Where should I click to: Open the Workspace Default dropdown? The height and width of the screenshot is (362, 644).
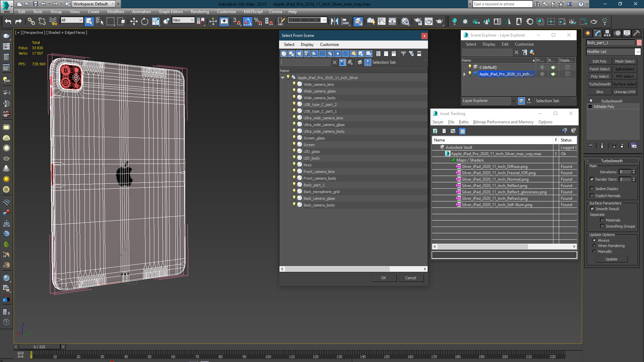[94, 4]
